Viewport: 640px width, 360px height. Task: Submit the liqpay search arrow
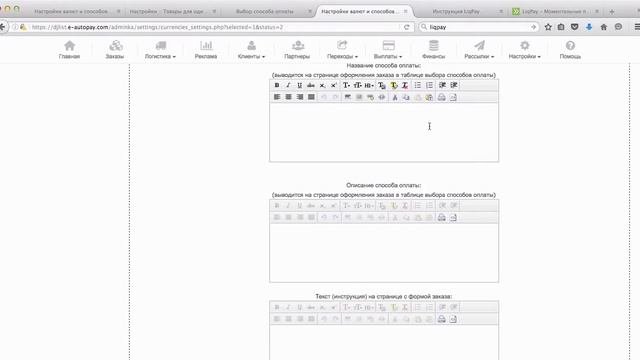tap(533, 27)
